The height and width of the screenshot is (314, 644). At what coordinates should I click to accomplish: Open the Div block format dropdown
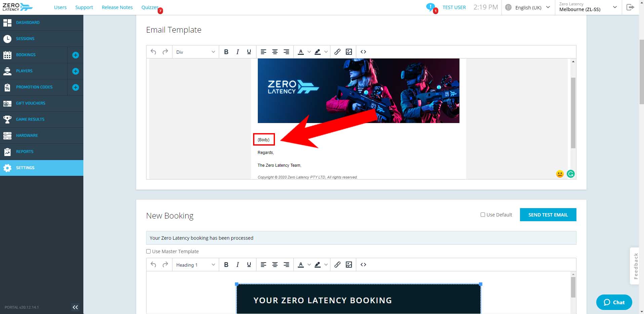tap(196, 52)
